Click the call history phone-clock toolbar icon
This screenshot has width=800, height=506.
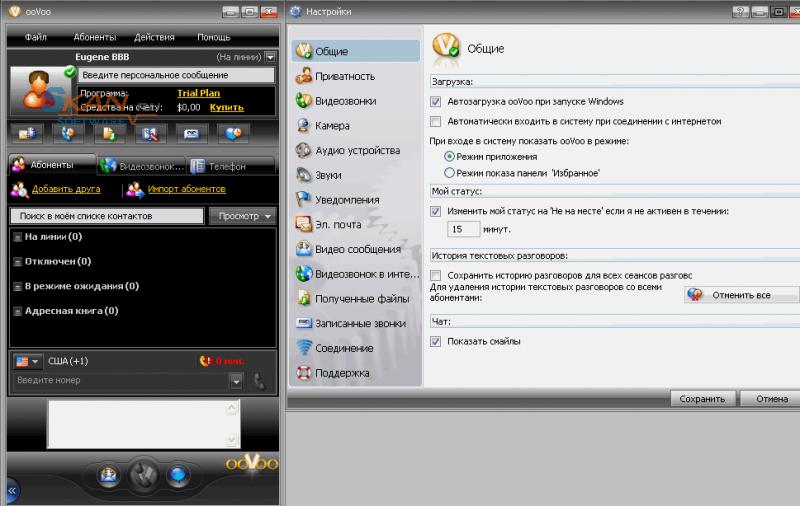(x=68, y=134)
